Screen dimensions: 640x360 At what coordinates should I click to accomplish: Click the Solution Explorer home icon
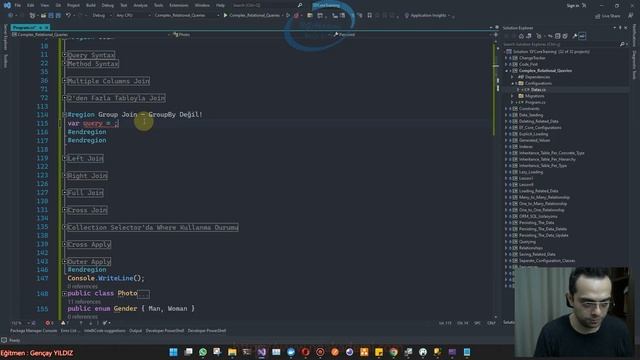(521, 36)
